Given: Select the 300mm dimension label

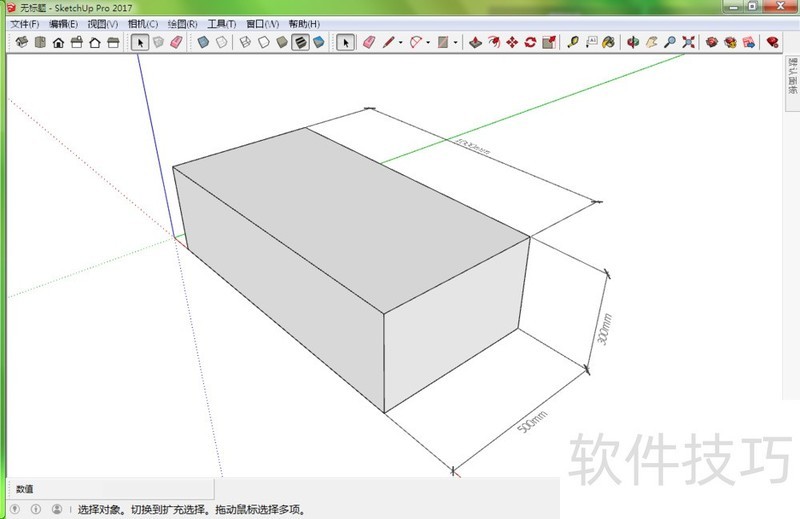Looking at the screenshot, I should 604,329.
